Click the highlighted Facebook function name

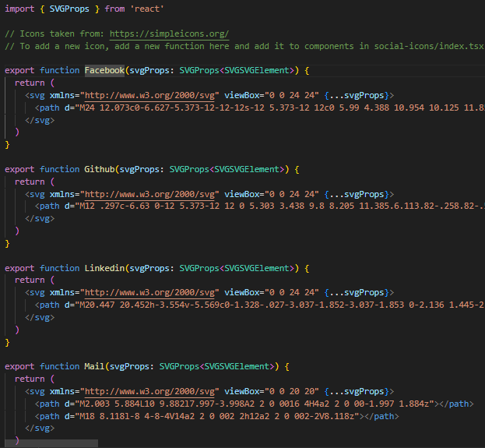point(104,71)
